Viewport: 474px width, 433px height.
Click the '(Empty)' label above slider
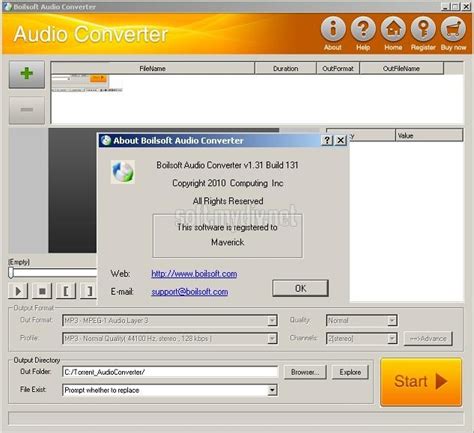click(19, 262)
